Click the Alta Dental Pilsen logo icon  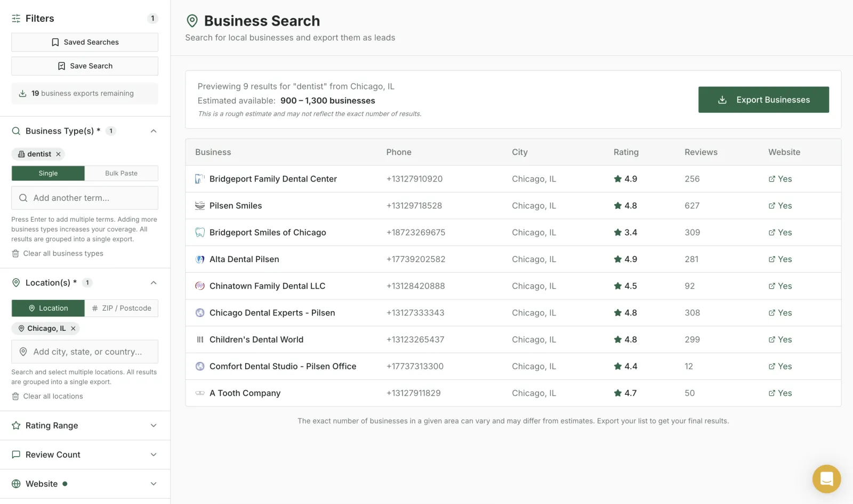click(x=200, y=259)
